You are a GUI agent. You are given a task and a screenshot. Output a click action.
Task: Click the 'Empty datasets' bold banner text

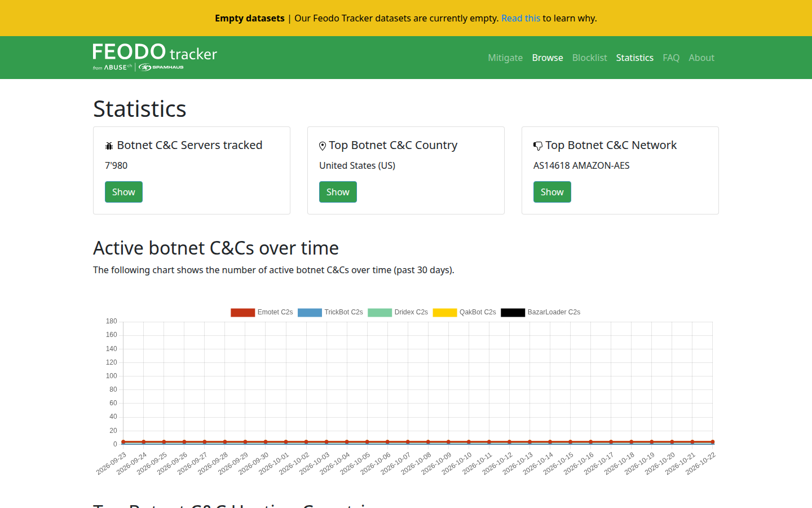click(250, 18)
